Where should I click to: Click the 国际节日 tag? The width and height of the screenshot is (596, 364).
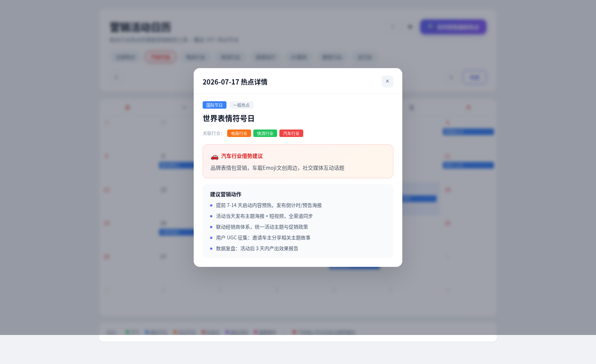[x=215, y=105]
